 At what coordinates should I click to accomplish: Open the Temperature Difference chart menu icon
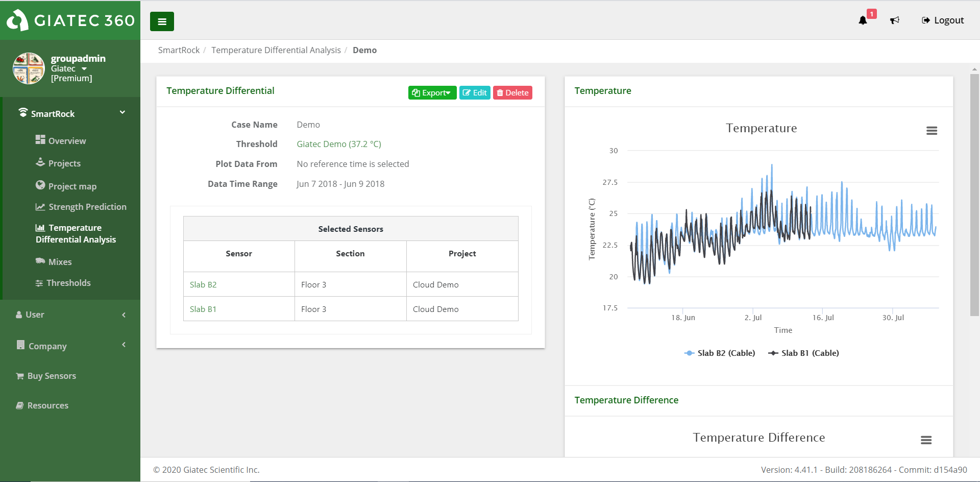pyautogui.click(x=926, y=440)
